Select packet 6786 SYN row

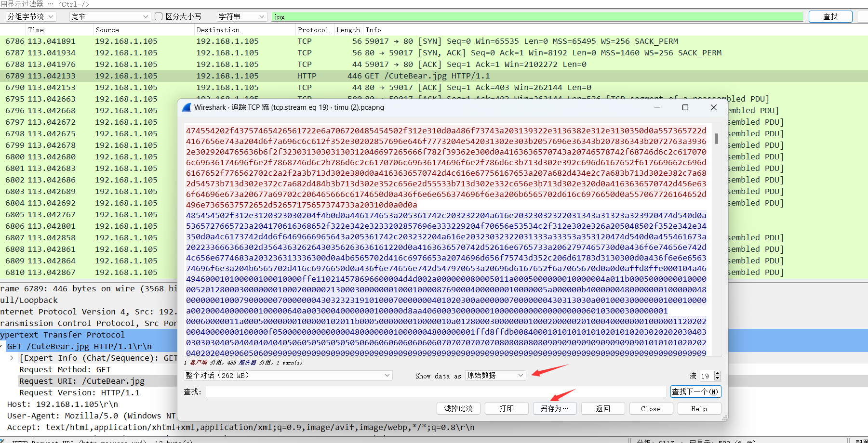click(434, 41)
